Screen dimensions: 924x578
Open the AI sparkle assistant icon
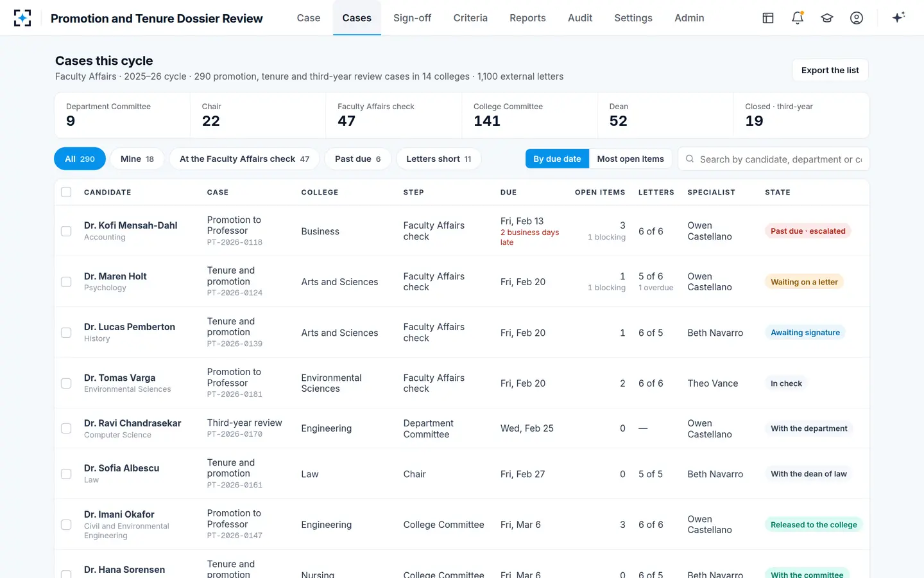tap(898, 17)
